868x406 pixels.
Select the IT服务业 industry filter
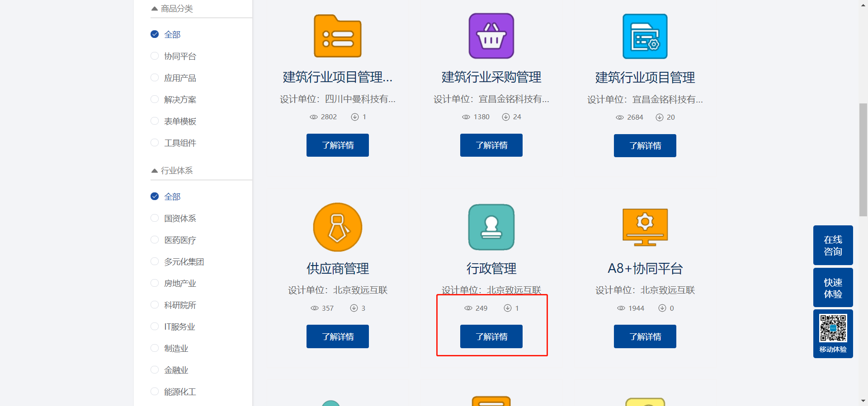[173, 327]
